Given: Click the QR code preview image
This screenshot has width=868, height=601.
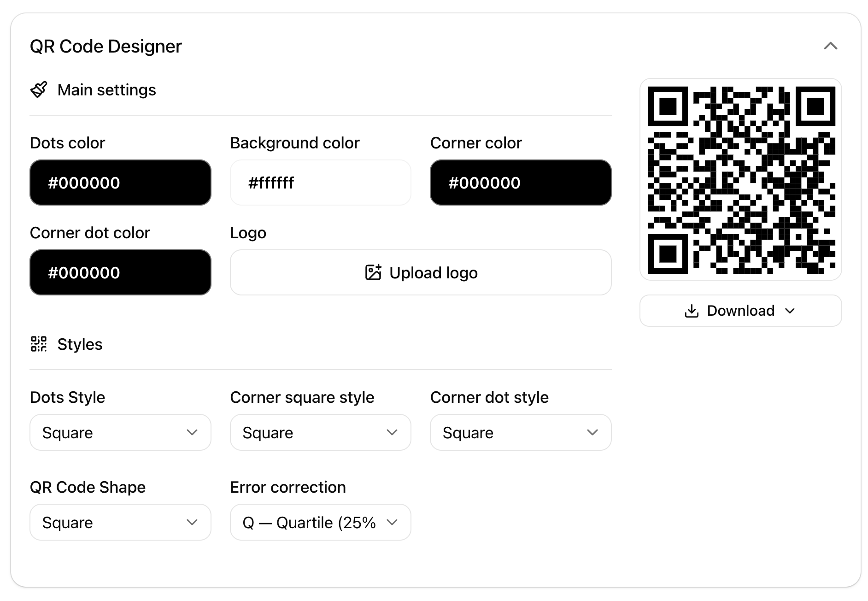Looking at the screenshot, I should tap(741, 179).
